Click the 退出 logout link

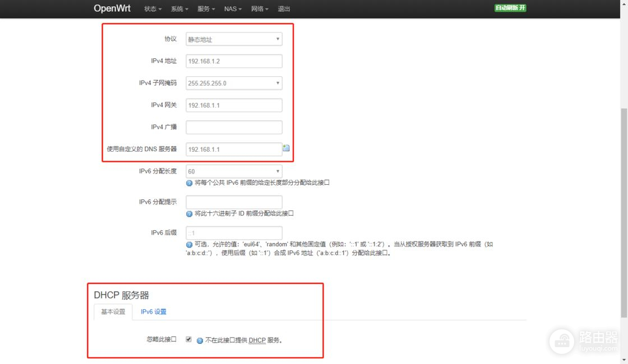[x=284, y=9]
